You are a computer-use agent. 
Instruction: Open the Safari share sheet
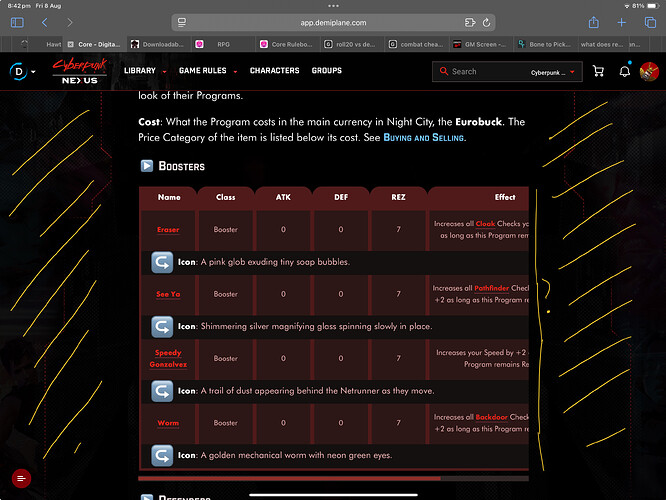tap(594, 22)
